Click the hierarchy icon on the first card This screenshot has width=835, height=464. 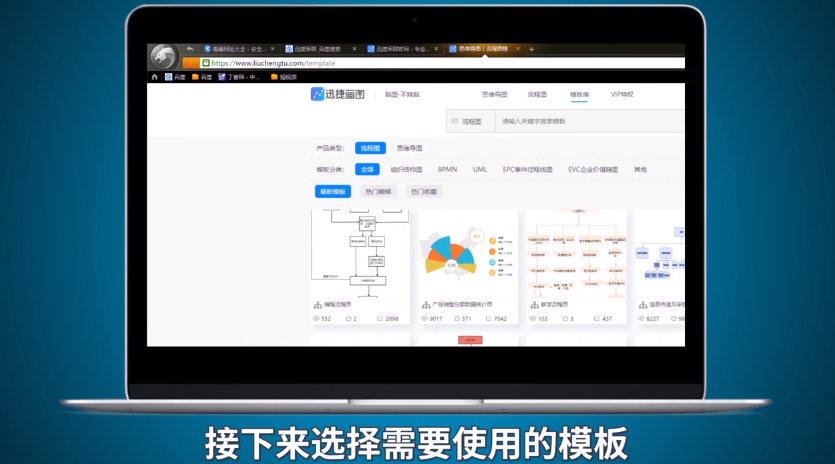tap(318, 305)
